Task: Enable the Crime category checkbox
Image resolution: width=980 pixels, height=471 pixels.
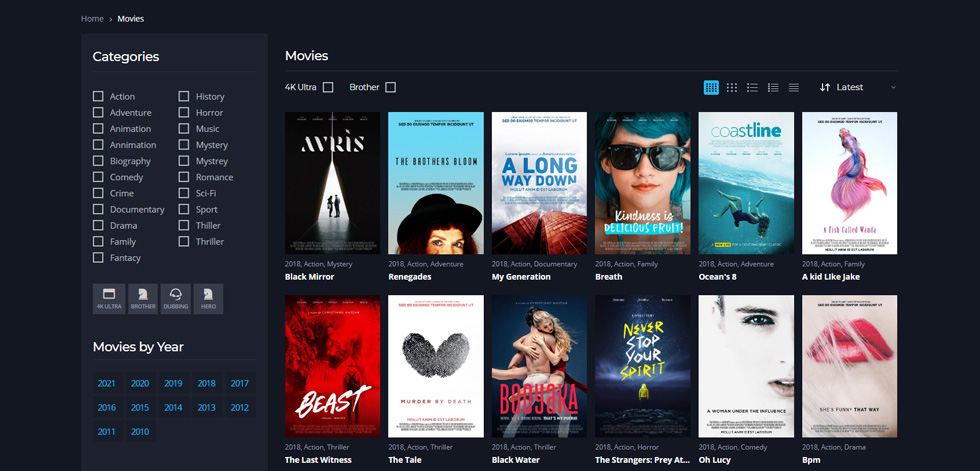Action: tap(98, 193)
